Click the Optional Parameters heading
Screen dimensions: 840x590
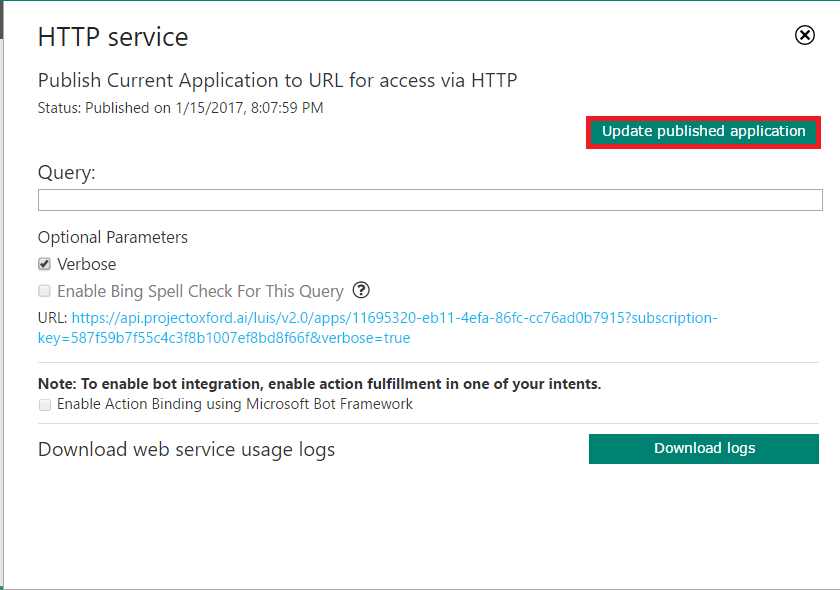coord(113,237)
